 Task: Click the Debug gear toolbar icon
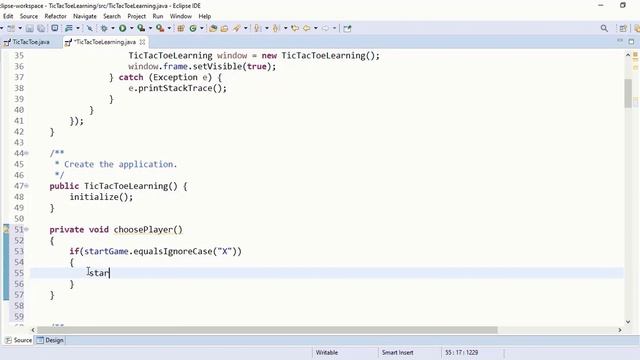click(x=104, y=28)
